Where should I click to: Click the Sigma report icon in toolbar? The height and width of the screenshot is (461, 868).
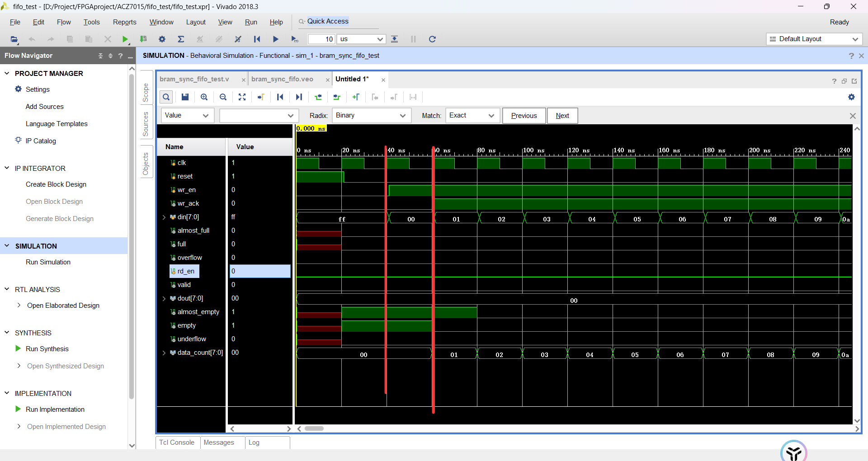point(181,39)
